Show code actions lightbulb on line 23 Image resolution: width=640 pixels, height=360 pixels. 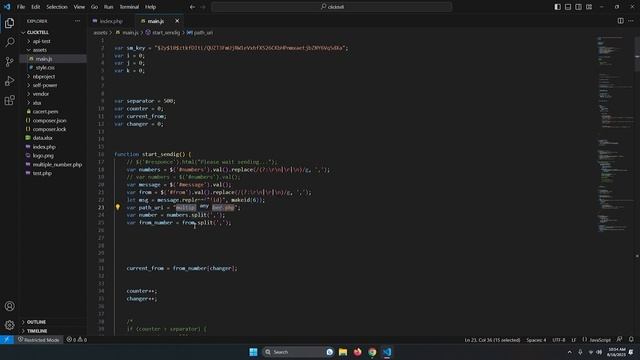click(x=118, y=207)
